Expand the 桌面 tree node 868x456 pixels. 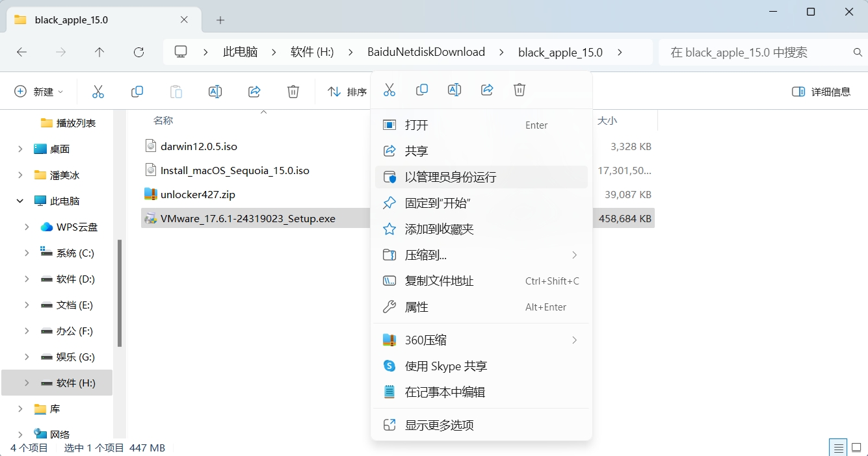pyautogui.click(x=21, y=149)
